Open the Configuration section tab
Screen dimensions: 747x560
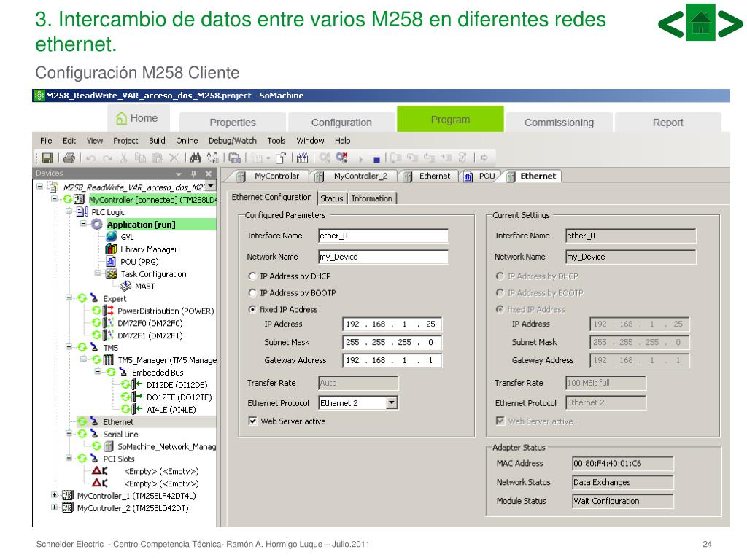341,122
